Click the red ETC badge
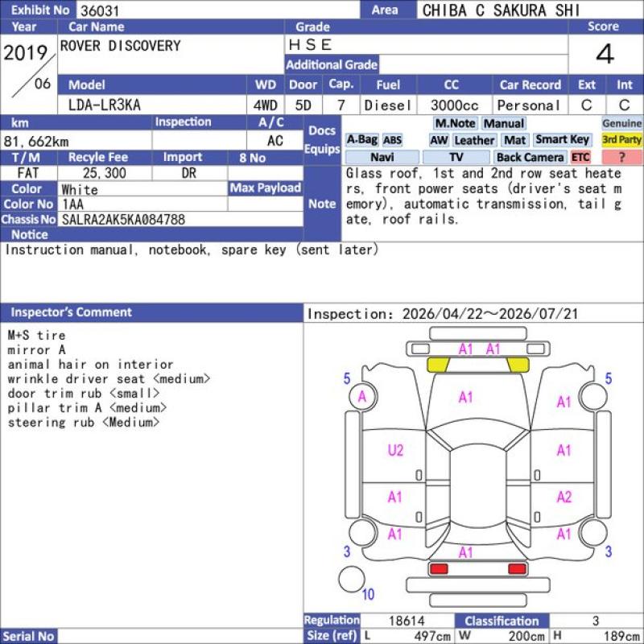 click(580, 157)
